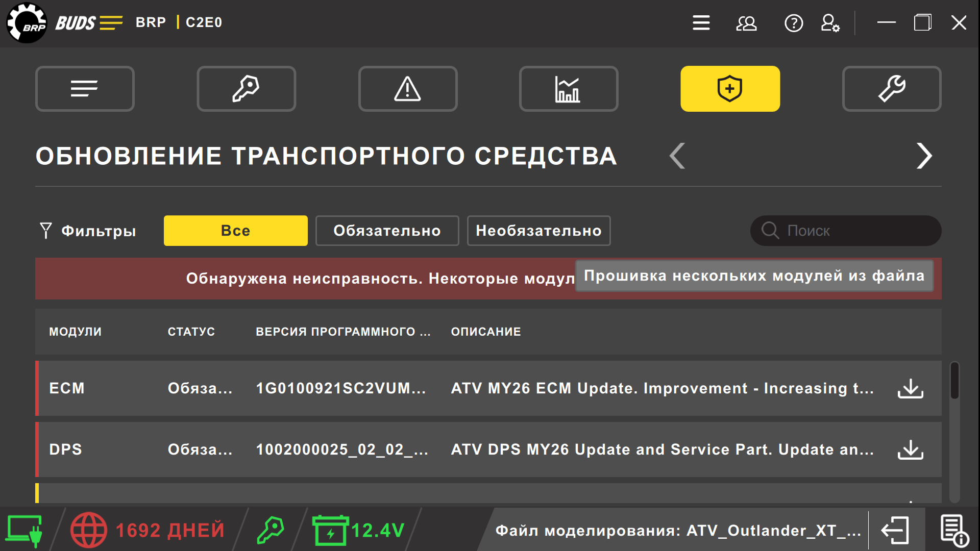The height and width of the screenshot is (551, 980).
Task: Focus the Поиск search field
Action: 846,231
